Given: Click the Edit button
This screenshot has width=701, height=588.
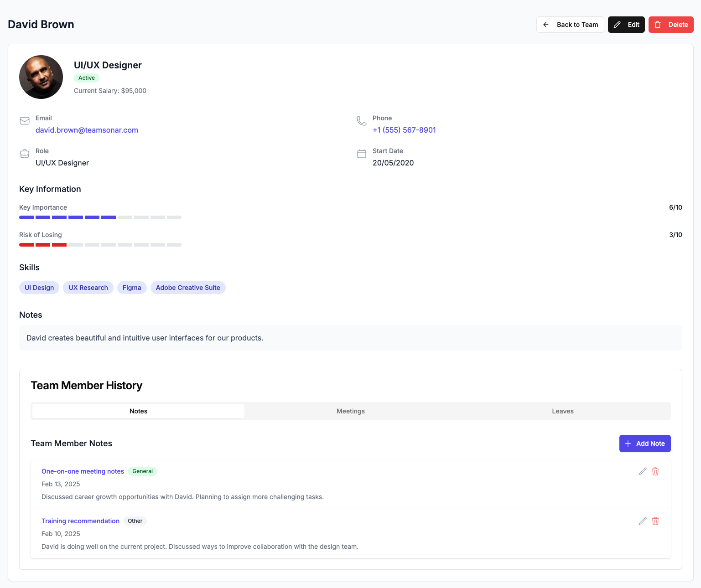Looking at the screenshot, I should 626,25.
